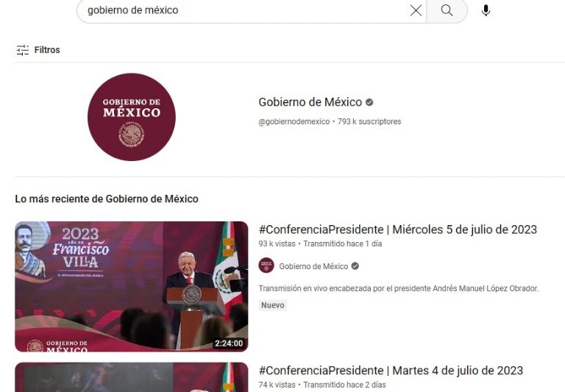This screenshot has height=392, width=565.
Task: Click the Nuevo badge on first video
Action: (x=273, y=305)
